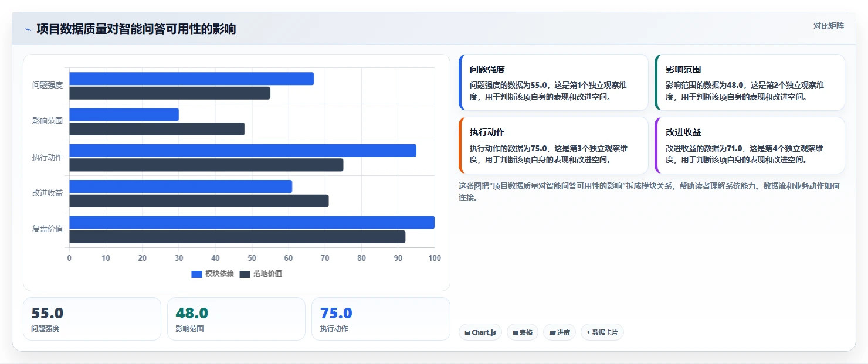
Task: Click the sparkle icon in 数据卡片 chip
Action: (588, 332)
